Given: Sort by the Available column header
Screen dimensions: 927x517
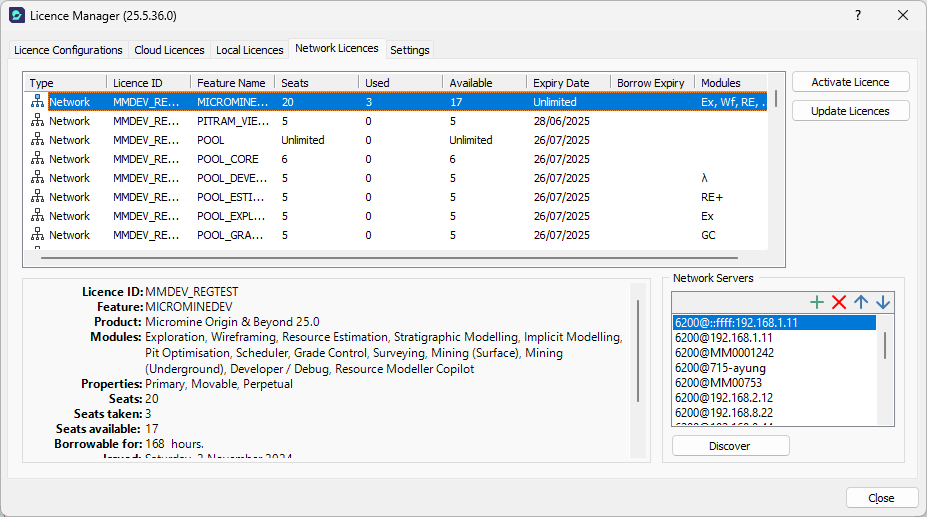Looking at the screenshot, I should [484, 83].
